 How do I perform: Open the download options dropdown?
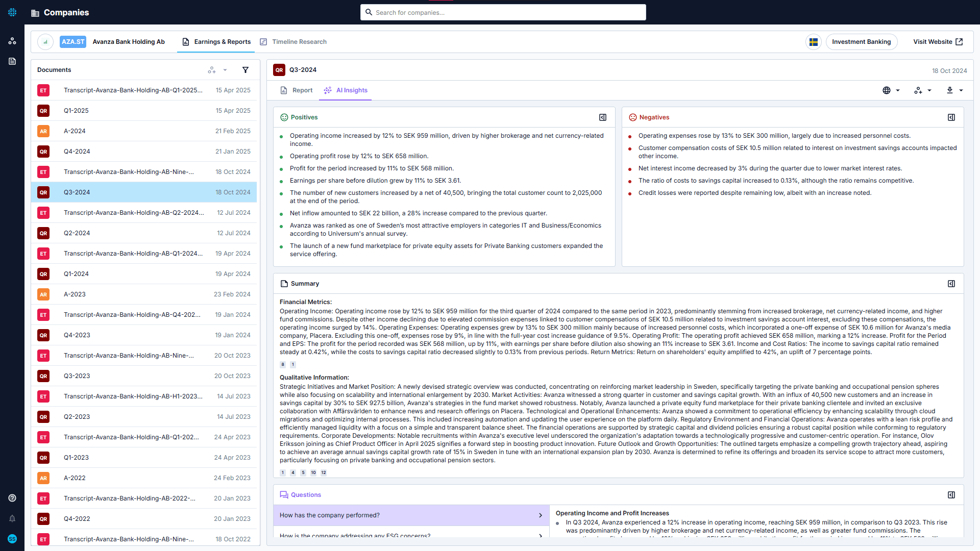pos(954,90)
